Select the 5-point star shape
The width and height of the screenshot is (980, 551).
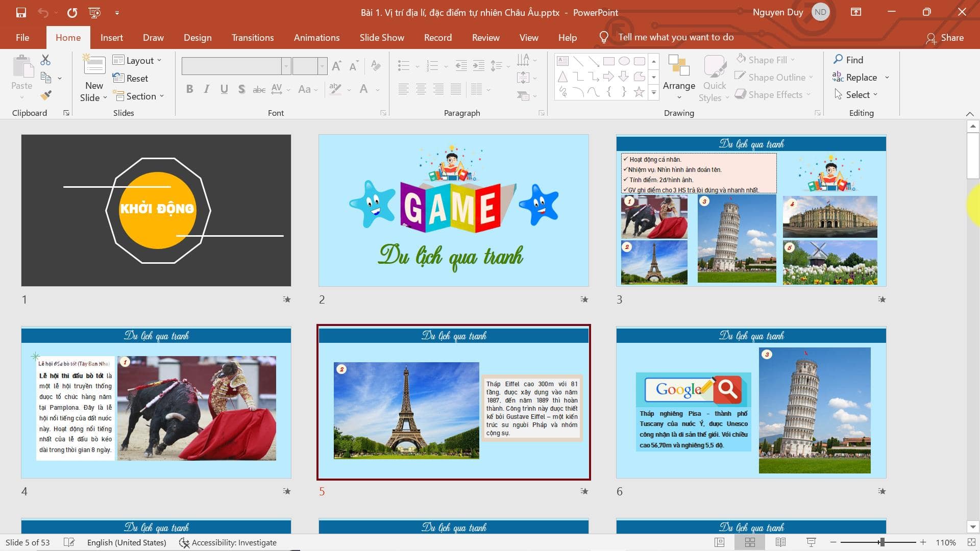[639, 92]
